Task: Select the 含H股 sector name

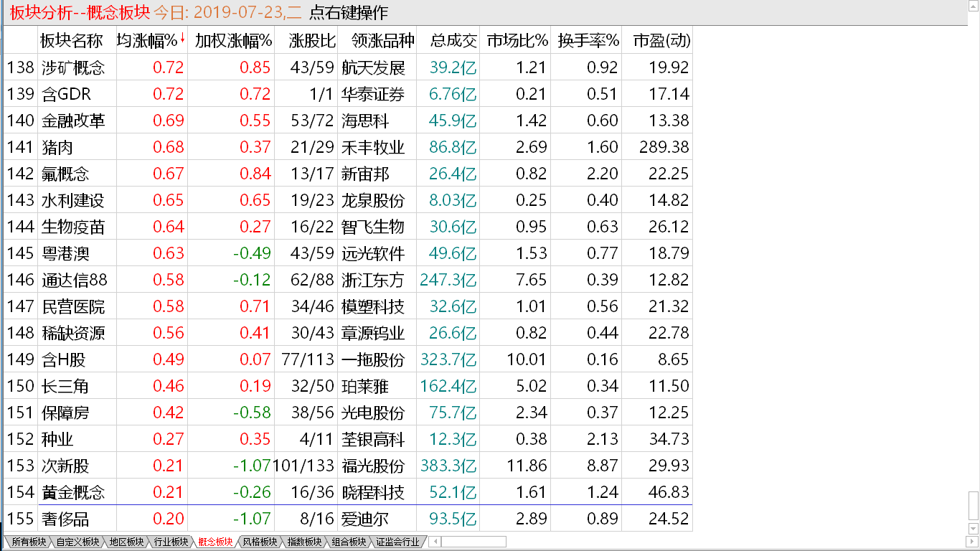Action: coord(62,359)
